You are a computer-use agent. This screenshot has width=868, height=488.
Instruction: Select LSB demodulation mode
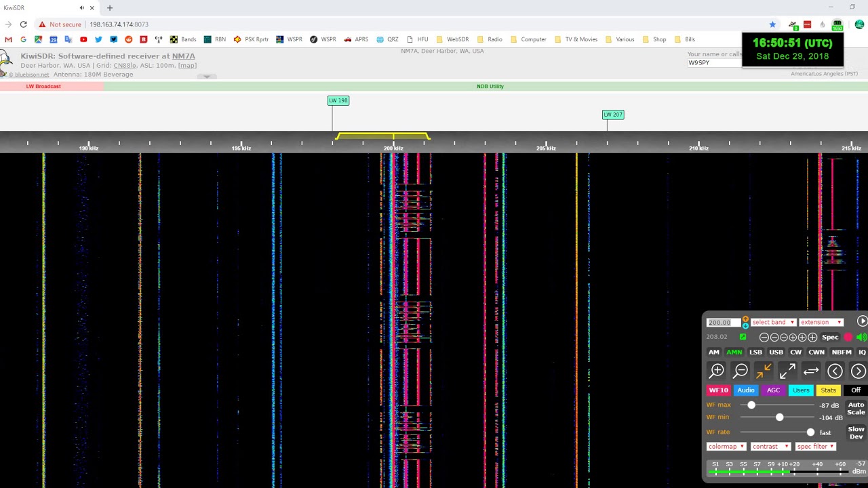coord(755,352)
